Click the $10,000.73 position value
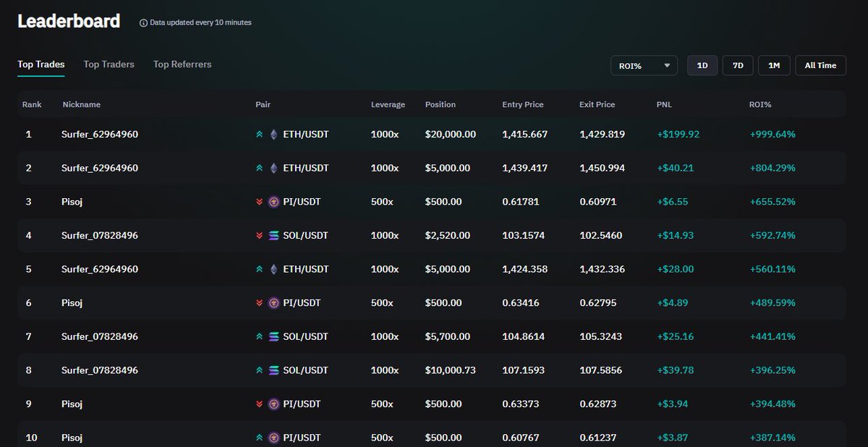 pyautogui.click(x=451, y=370)
